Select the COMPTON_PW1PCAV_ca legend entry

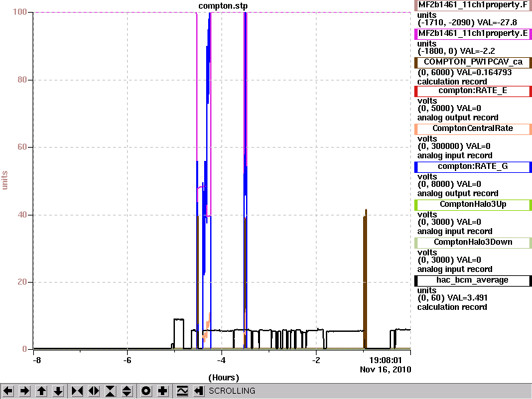[x=473, y=62]
